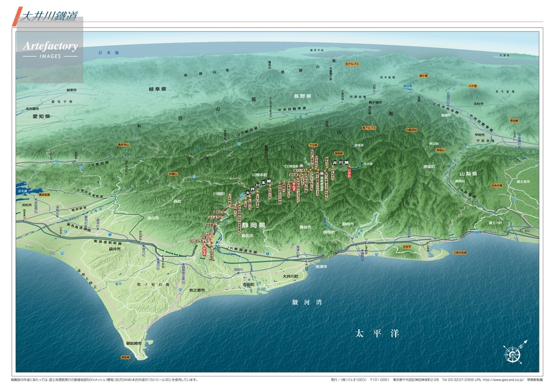Click the orange 秋葉山 landmark tag
This screenshot has width=555, height=392.
(x=173, y=174)
